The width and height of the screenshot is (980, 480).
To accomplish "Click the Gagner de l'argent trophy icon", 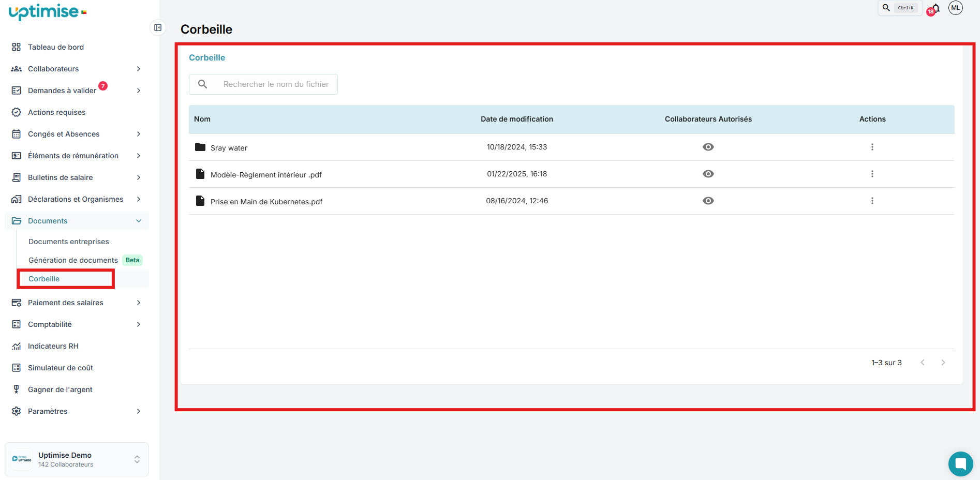I will pos(17,389).
